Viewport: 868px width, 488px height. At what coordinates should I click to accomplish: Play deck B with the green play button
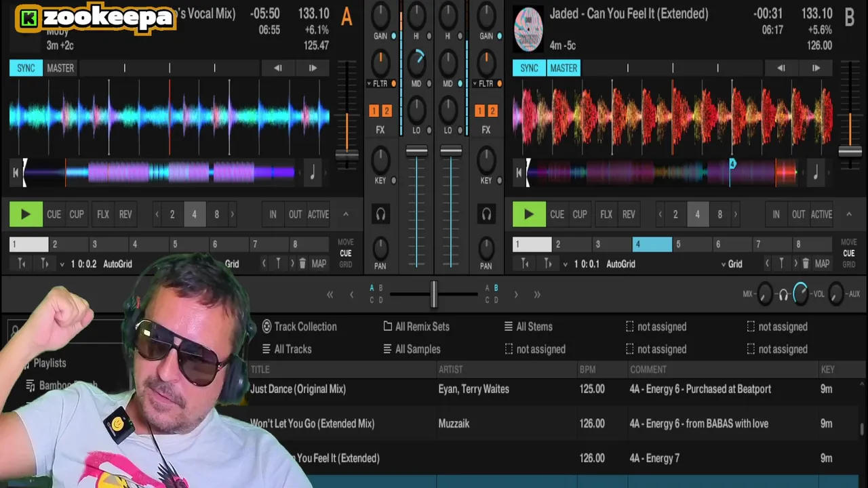point(529,214)
